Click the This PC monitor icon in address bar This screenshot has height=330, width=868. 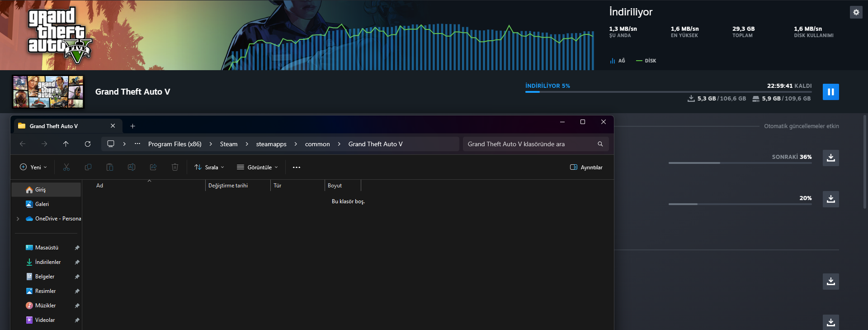pos(111,144)
